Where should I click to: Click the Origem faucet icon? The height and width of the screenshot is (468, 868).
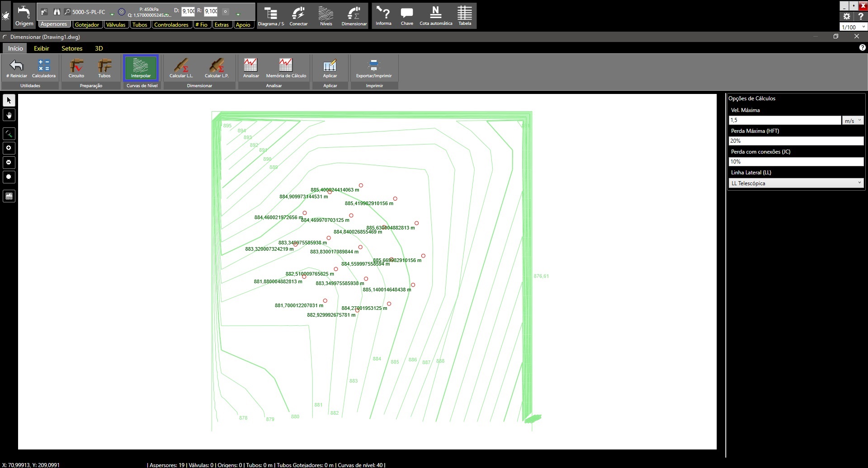24,16
